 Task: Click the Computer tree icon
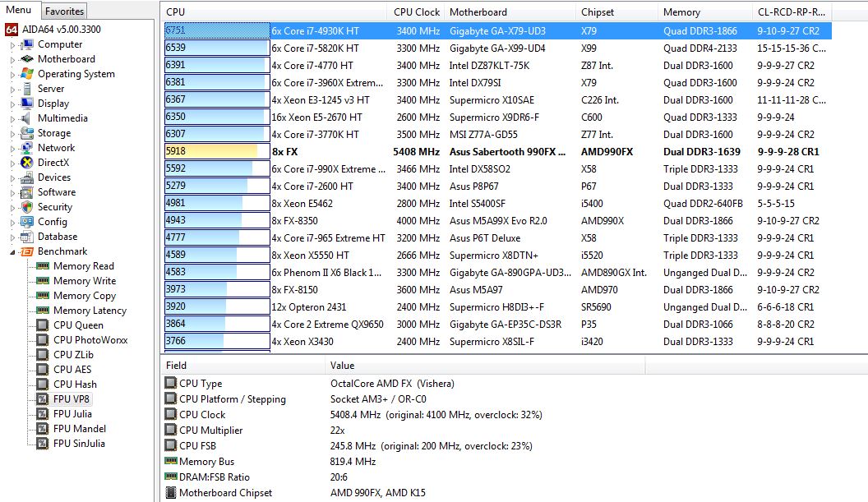point(26,44)
